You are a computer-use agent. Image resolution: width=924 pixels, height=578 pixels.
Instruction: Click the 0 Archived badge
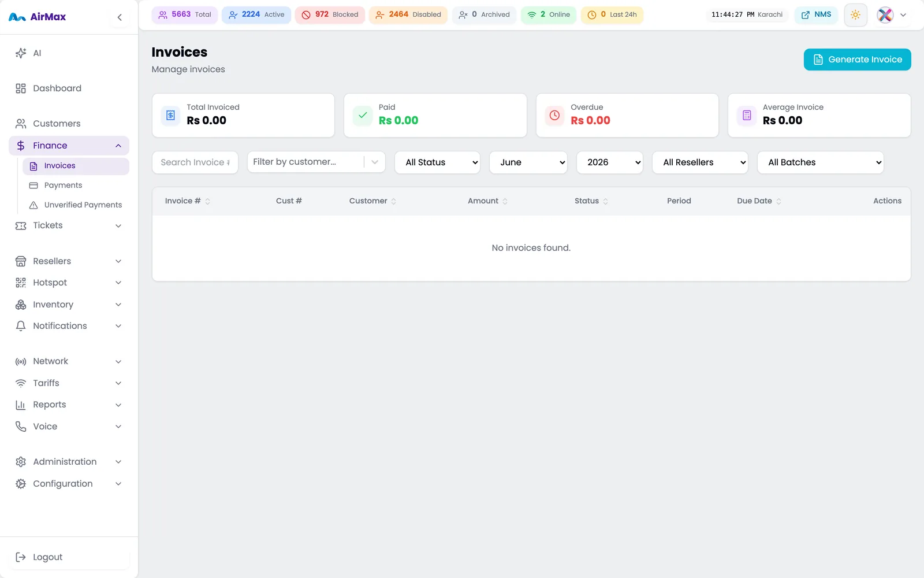(484, 14)
